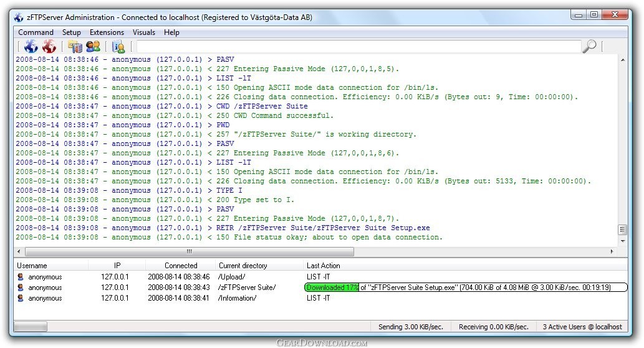The width and height of the screenshot is (644, 348).
Task: Click the user icon of the /Upload/ anonymous row
Action: pyautogui.click(x=21, y=277)
